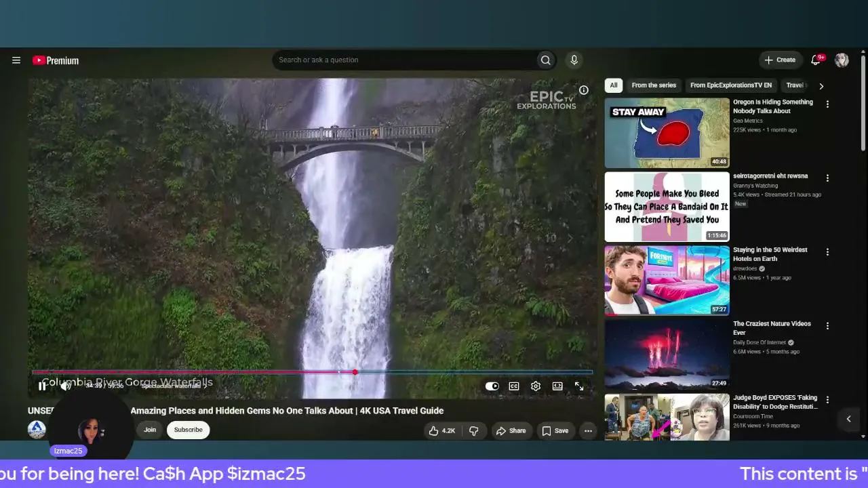868x488 pixels.
Task: Open title Oregon Is Hiding Something
Action: coord(773,106)
